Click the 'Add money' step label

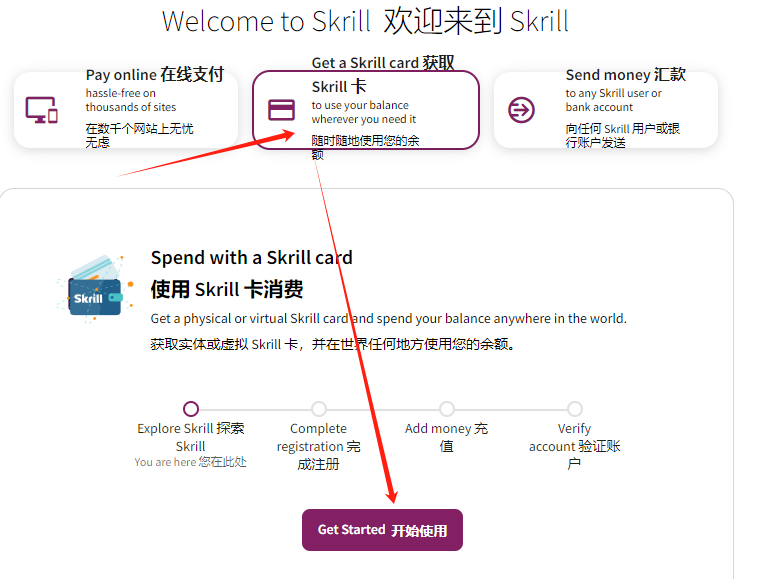tap(446, 437)
